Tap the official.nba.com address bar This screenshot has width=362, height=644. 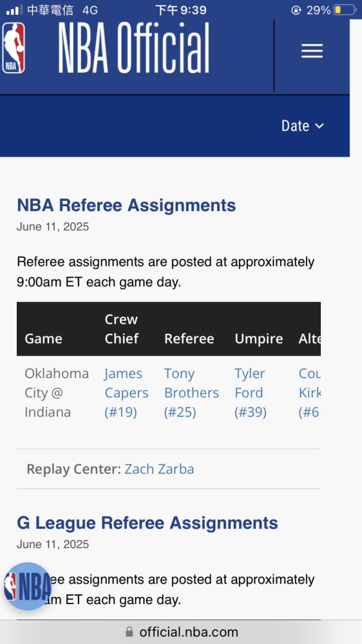point(181,632)
